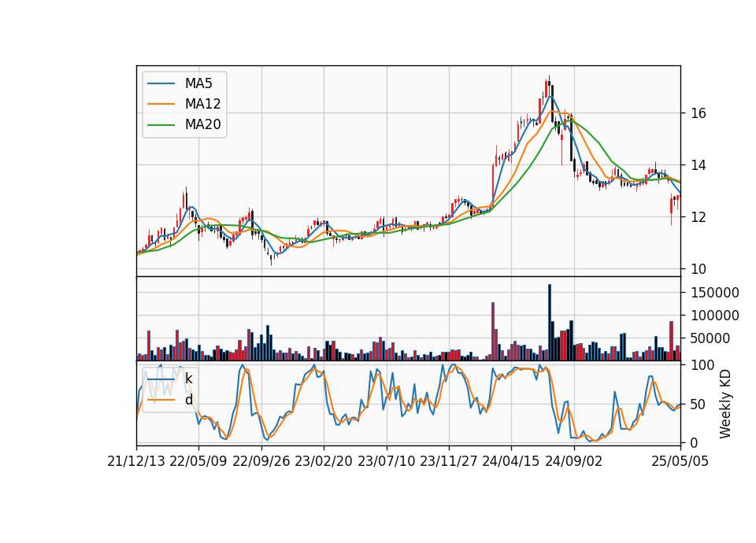The width and height of the screenshot is (756, 543).
Task: Click the last red candlestick near 12
Action: click(x=671, y=205)
